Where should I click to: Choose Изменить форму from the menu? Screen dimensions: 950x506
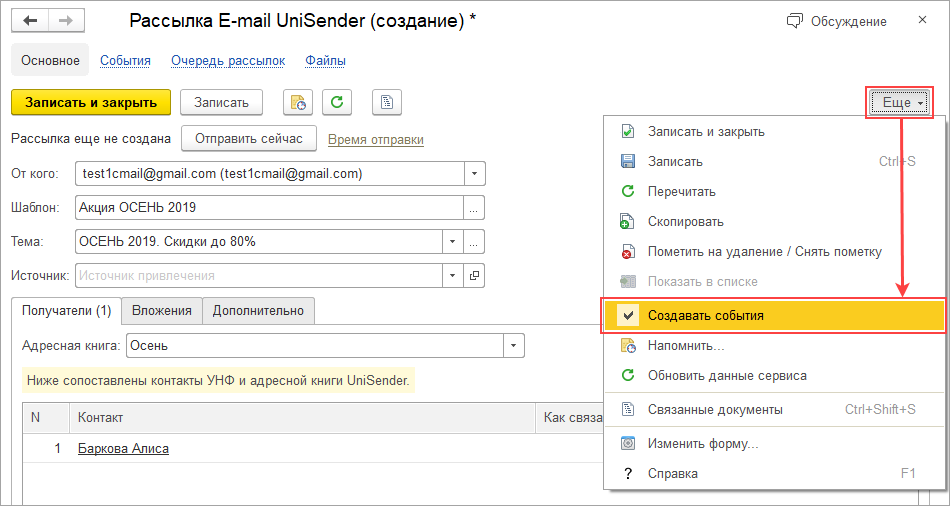tap(702, 443)
